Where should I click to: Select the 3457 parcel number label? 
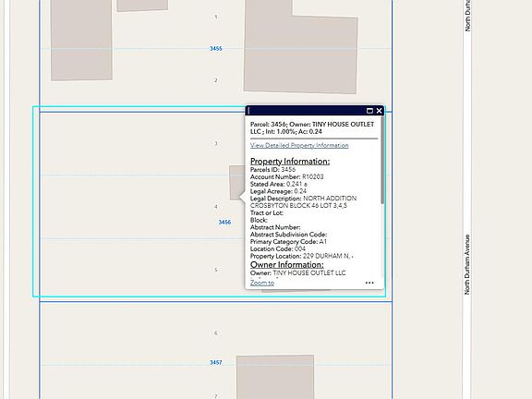click(216, 362)
